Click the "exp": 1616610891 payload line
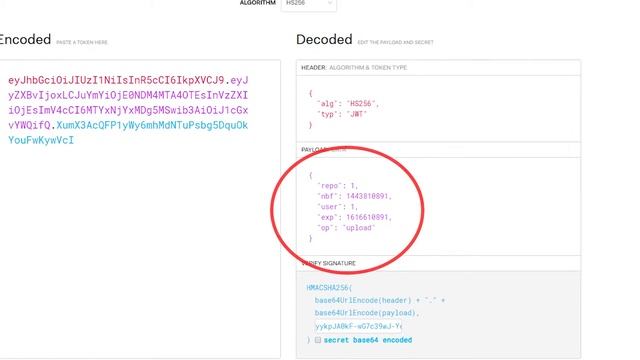 click(354, 218)
